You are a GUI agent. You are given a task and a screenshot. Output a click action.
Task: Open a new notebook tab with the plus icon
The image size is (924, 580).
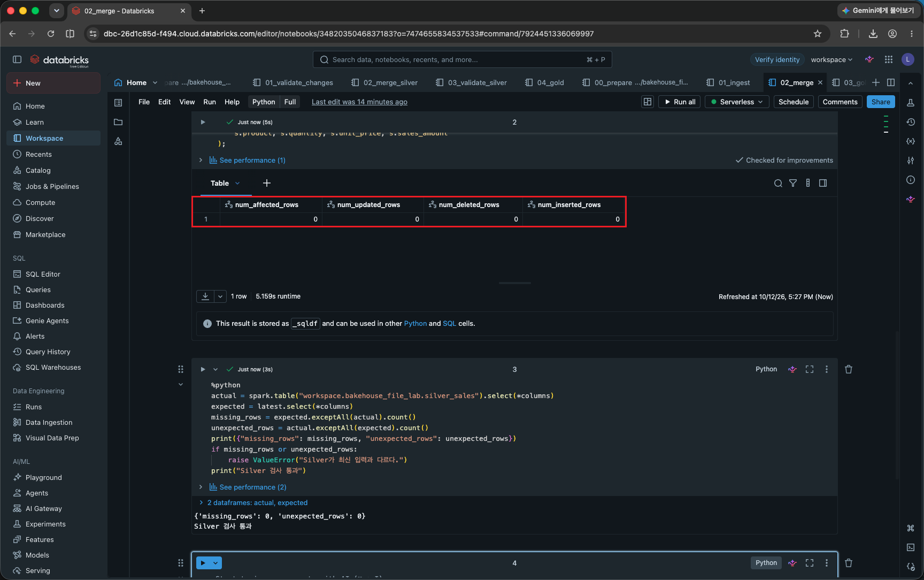(876, 82)
